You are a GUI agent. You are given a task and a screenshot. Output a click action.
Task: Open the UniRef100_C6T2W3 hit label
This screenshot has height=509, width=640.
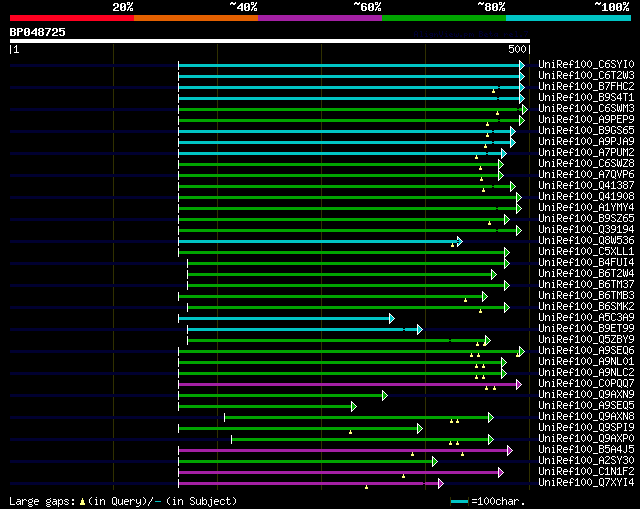pyautogui.click(x=586, y=75)
